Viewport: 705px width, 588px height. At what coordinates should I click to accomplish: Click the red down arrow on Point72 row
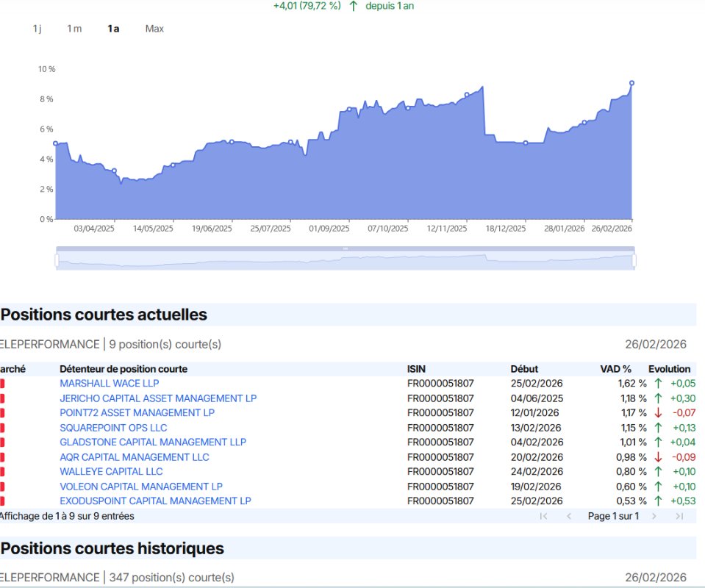[x=658, y=413]
